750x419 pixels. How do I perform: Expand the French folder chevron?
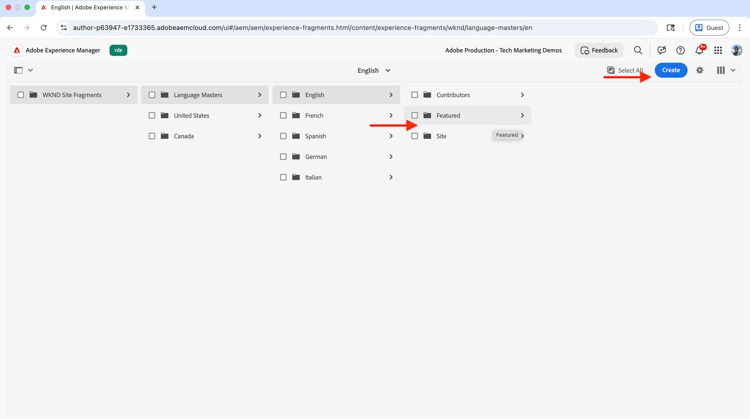[391, 115]
